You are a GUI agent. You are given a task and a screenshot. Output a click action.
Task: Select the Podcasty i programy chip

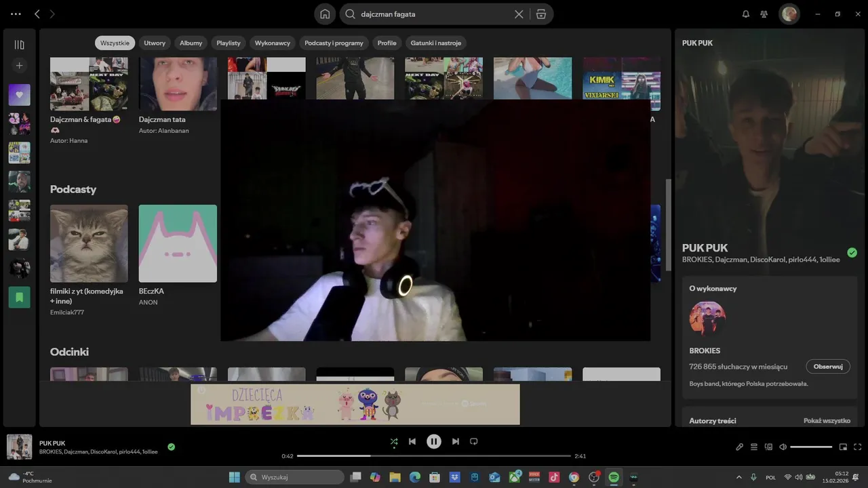(x=334, y=43)
